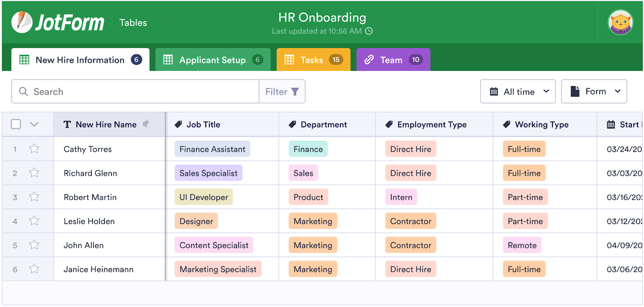Click the search magnifier icon

(24, 92)
